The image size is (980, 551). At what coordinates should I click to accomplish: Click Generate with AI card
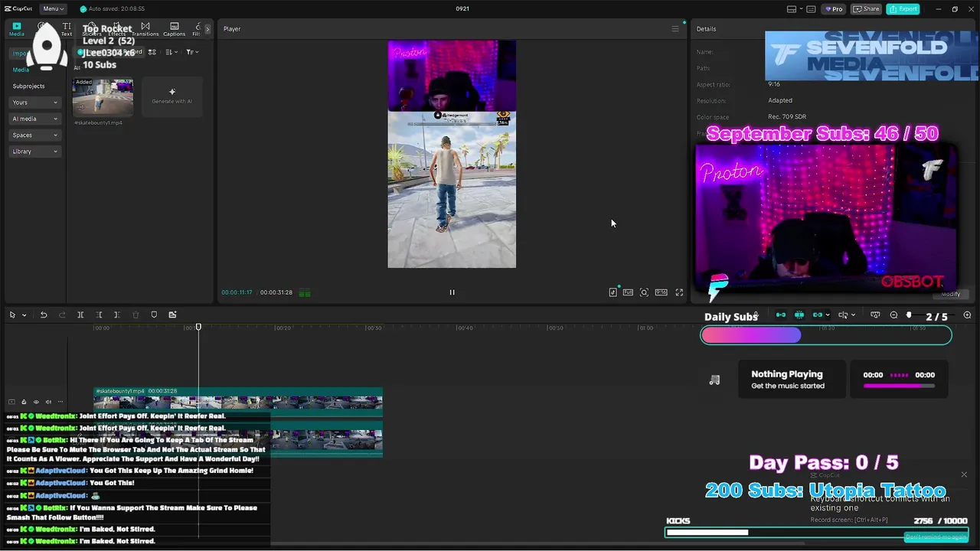click(172, 96)
